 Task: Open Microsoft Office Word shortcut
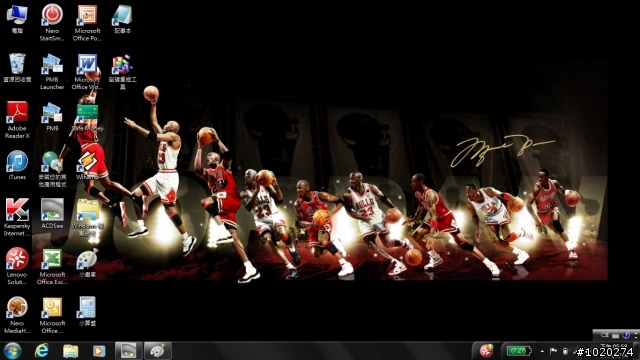click(x=87, y=71)
